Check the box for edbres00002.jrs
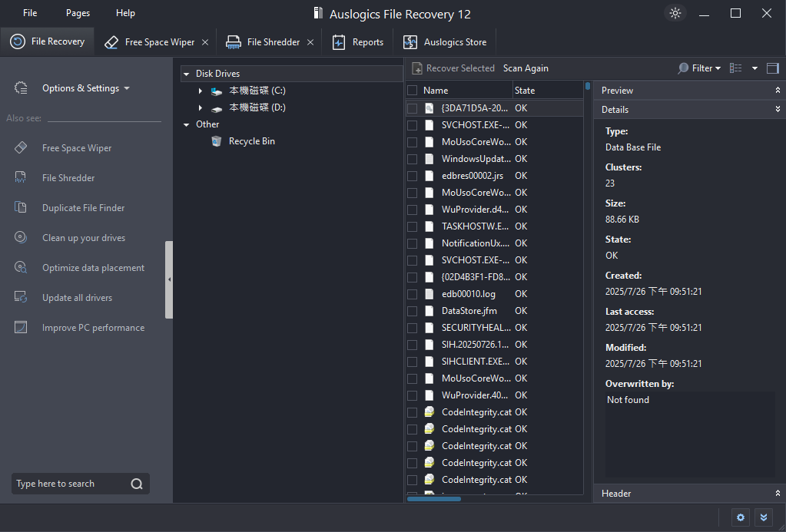The image size is (786, 532). coord(412,176)
